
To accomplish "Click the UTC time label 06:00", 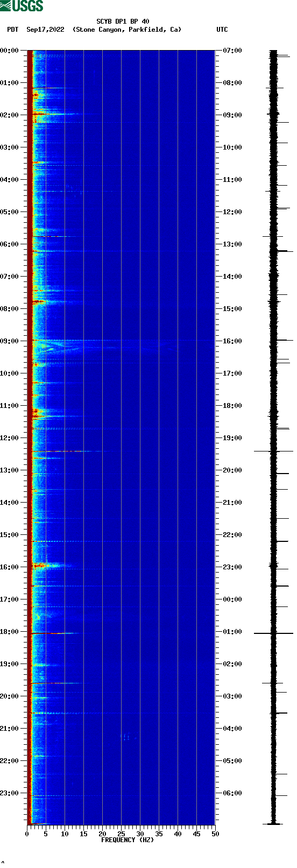I will 232,793.
